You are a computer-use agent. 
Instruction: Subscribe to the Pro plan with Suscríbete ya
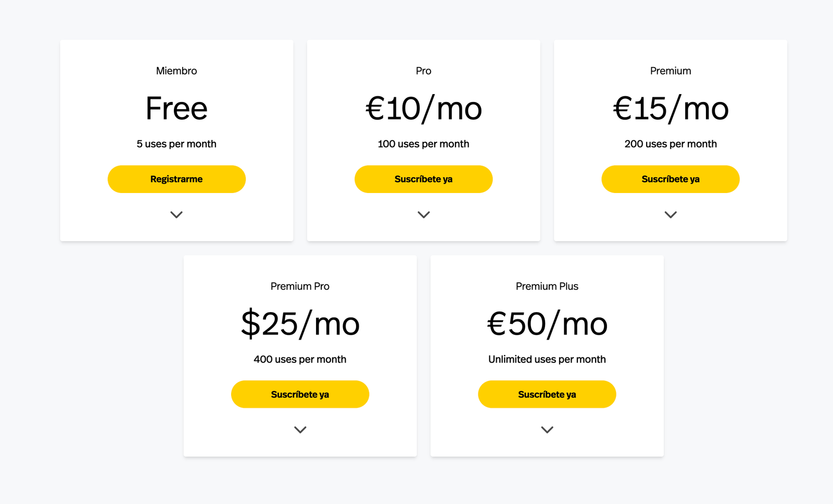[423, 179]
